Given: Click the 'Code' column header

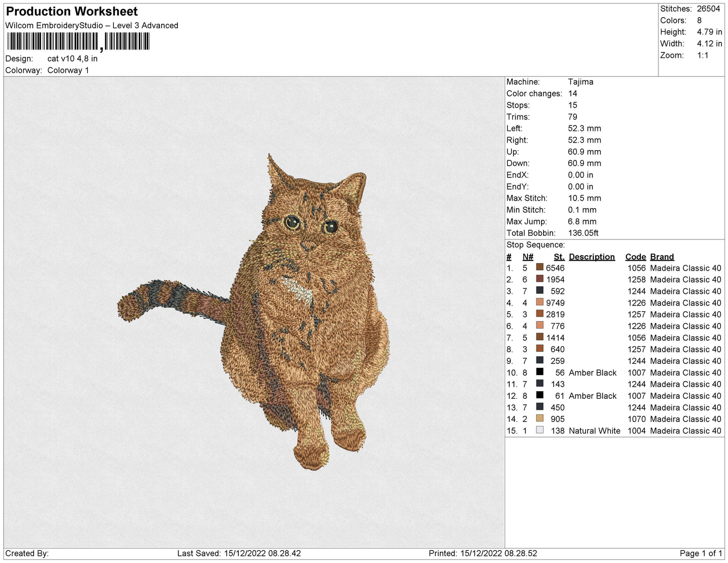Looking at the screenshot, I should pyautogui.click(x=636, y=257).
